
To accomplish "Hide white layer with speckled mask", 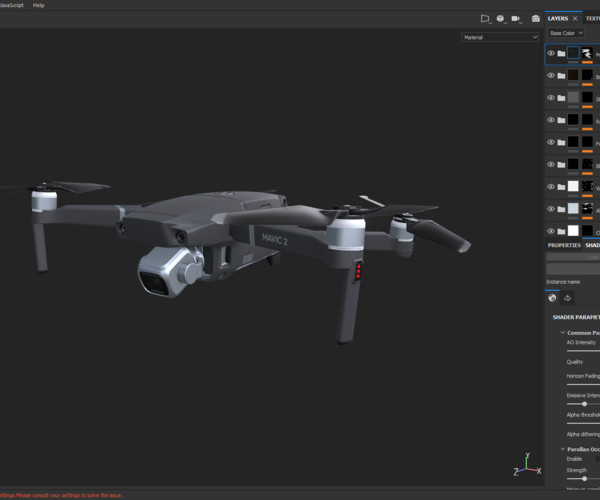I will click(x=551, y=186).
